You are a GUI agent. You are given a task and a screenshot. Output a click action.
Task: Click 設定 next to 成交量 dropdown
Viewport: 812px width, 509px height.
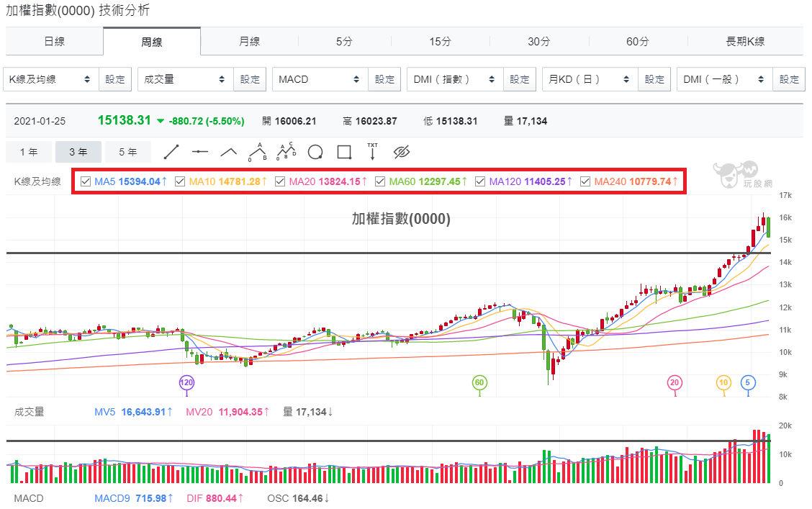click(x=250, y=79)
